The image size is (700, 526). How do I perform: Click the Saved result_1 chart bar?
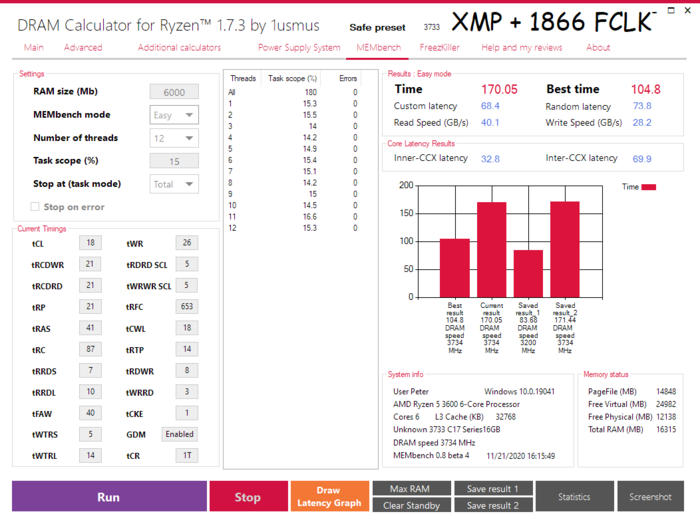tap(528, 274)
